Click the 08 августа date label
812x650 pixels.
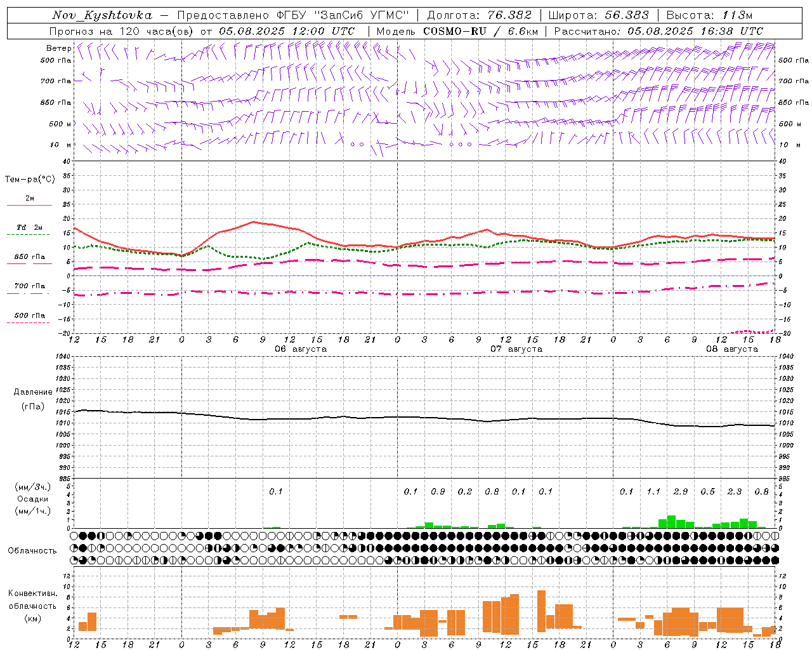[732, 349]
